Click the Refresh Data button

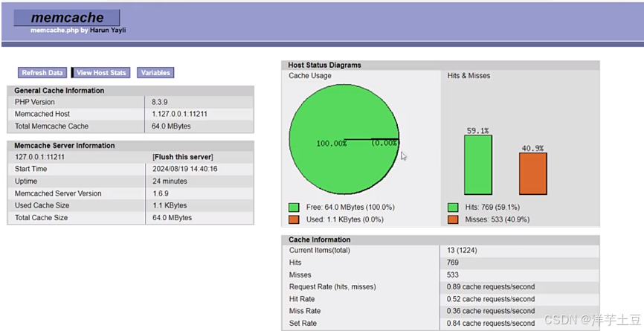click(x=42, y=73)
